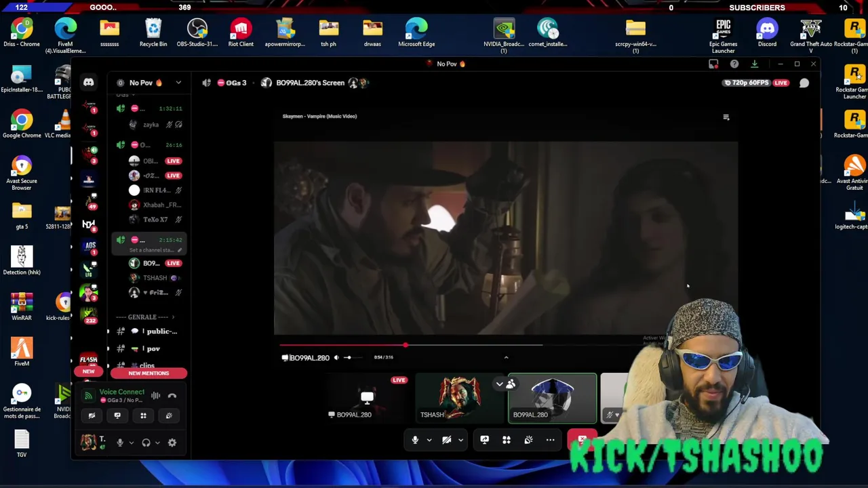Open voice channel with 1:32:11 timer

[149, 108]
